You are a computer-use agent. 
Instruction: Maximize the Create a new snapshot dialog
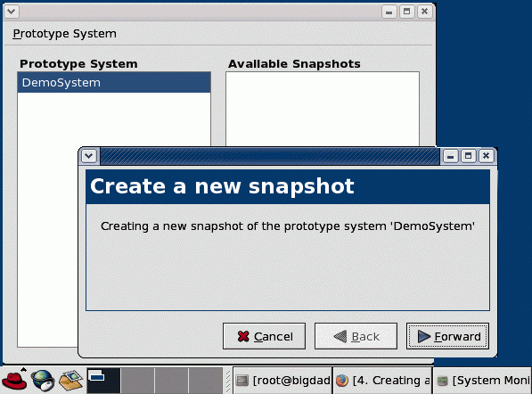click(x=468, y=156)
